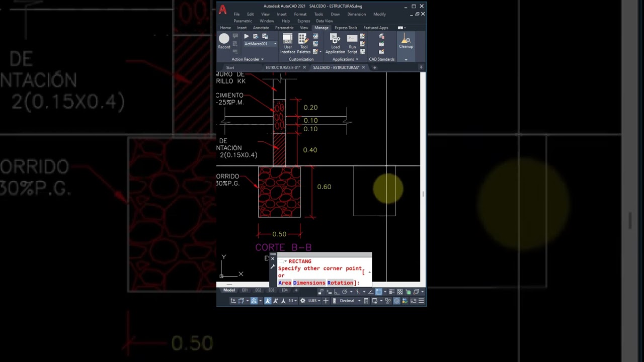644x362 pixels.
Task: Toggle Object Snap Tracking
Action: 371,292
